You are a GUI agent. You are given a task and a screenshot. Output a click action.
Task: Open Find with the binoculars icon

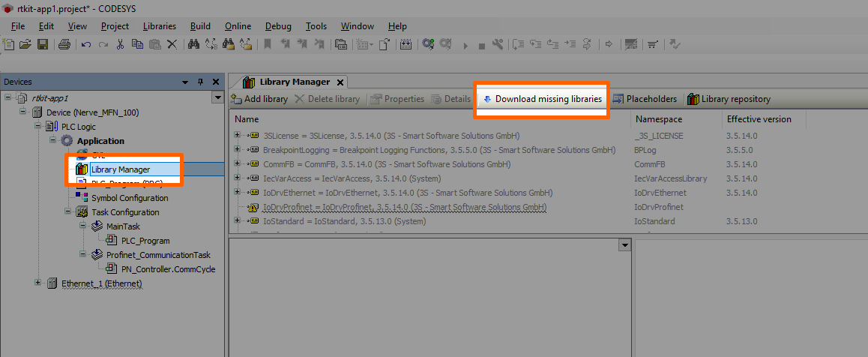pos(193,44)
